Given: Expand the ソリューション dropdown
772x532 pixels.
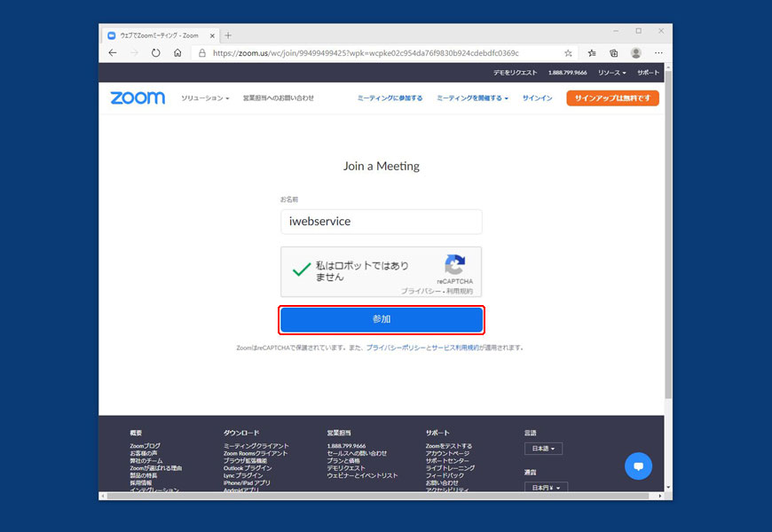Looking at the screenshot, I should [x=205, y=98].
